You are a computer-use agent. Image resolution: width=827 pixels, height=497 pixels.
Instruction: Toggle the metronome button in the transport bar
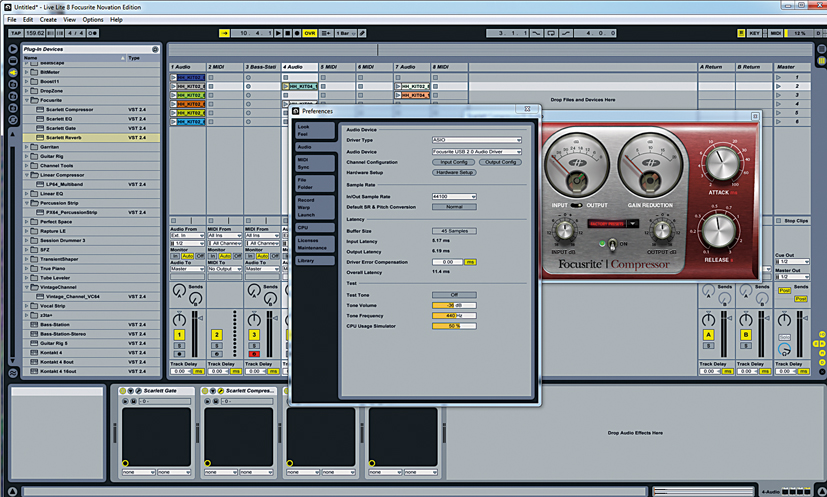92,33
